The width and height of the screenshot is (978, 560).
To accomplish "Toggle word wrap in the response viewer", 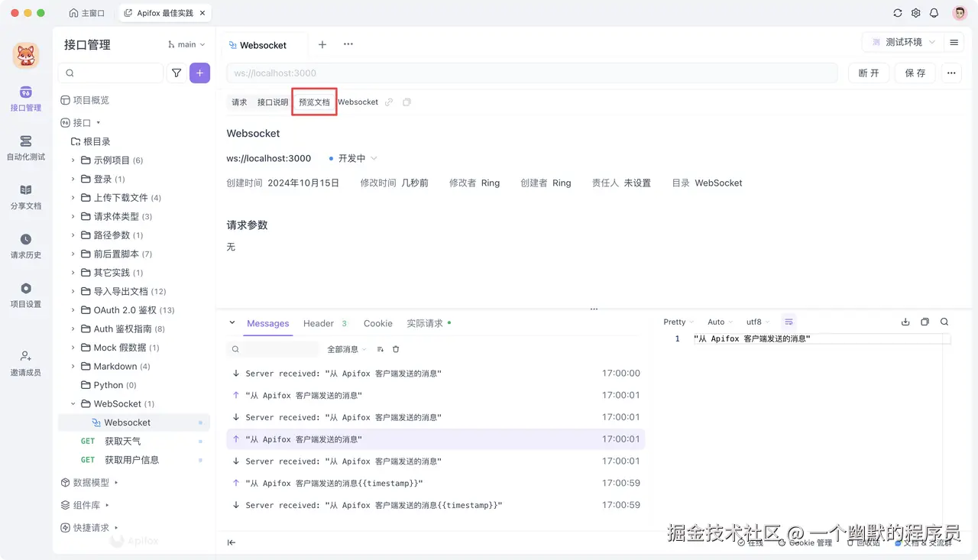I will tap(789, 322).
